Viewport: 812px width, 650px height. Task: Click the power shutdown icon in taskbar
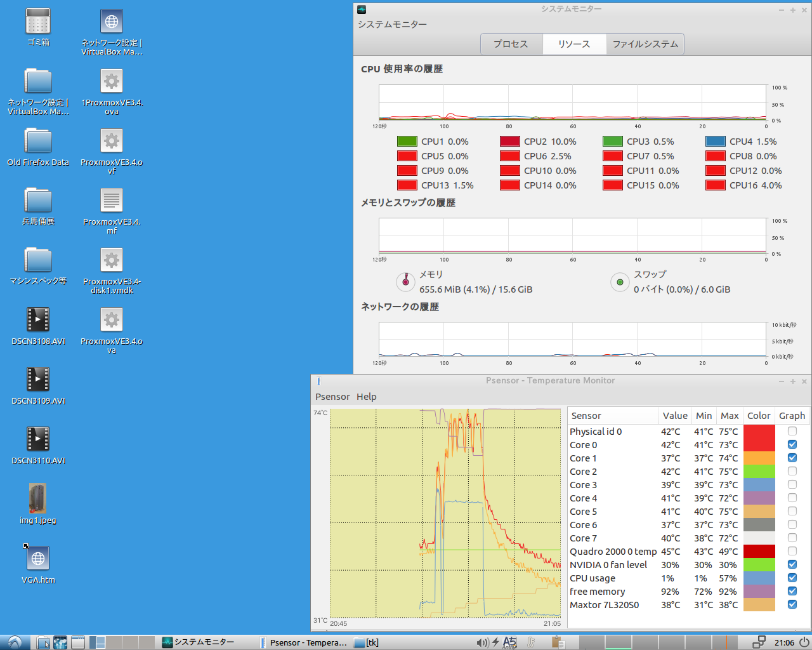[804, 642]
